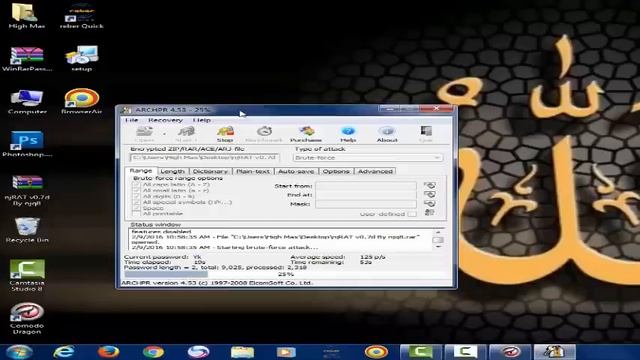Image resolution: width=640 pixels, height=360 pixels.
Task: Click the Start toolbar icon in ARCHPR
Action: (x=186, y=134)
